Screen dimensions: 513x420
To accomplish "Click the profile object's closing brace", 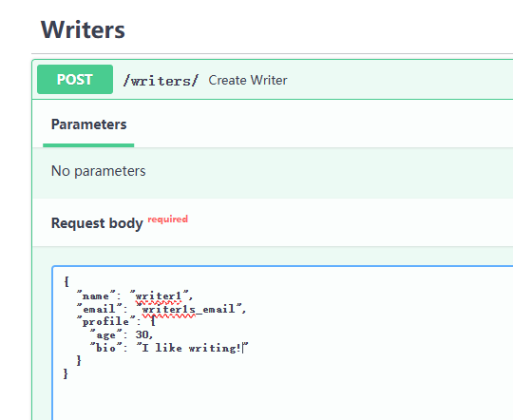I will pyautogui.click(x=79, y=361).
